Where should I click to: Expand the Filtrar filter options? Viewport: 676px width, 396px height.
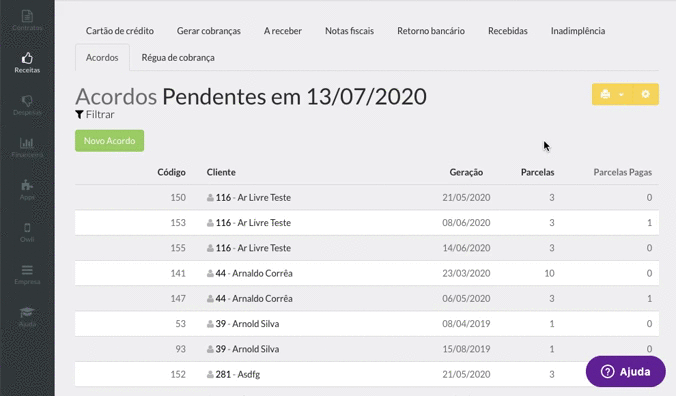tap(95, 115)
